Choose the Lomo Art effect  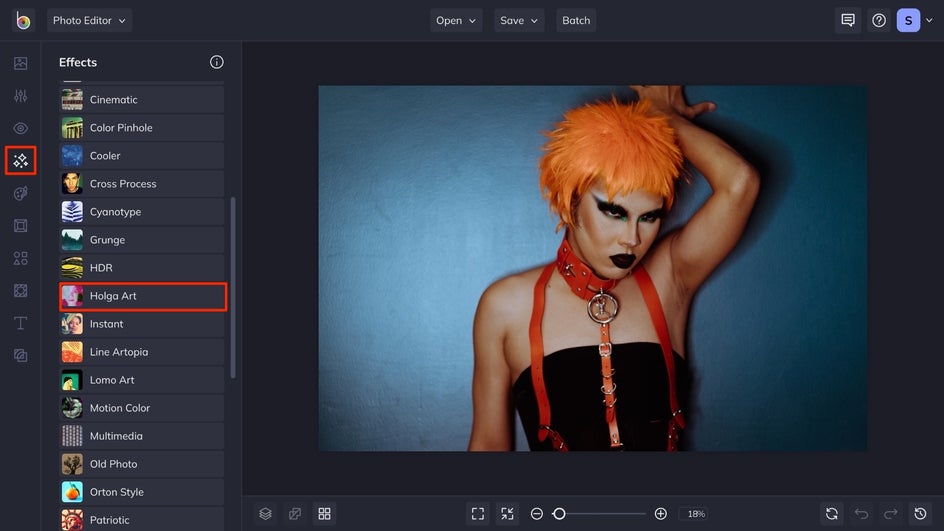tap(142, 380)
